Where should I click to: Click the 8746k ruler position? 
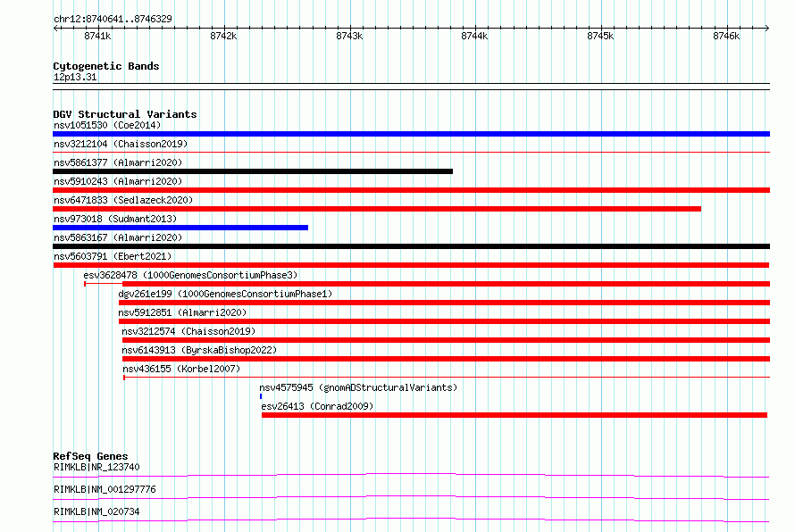click(x=726, y=36)
